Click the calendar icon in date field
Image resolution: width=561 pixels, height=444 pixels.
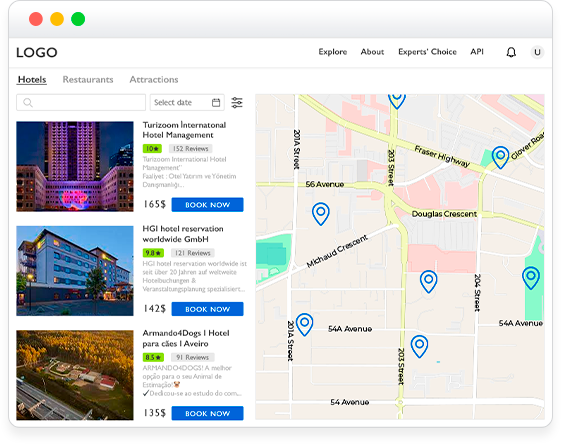coord(216,103)
